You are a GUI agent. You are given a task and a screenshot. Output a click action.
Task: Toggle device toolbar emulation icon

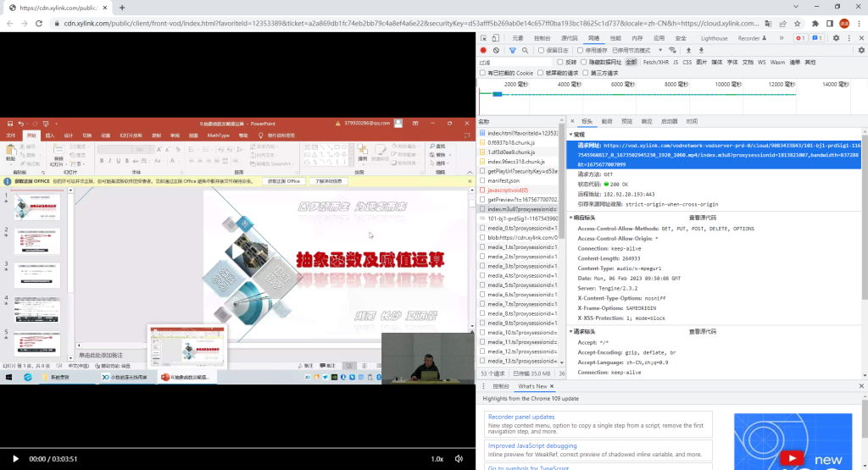(x=496, y=38)
